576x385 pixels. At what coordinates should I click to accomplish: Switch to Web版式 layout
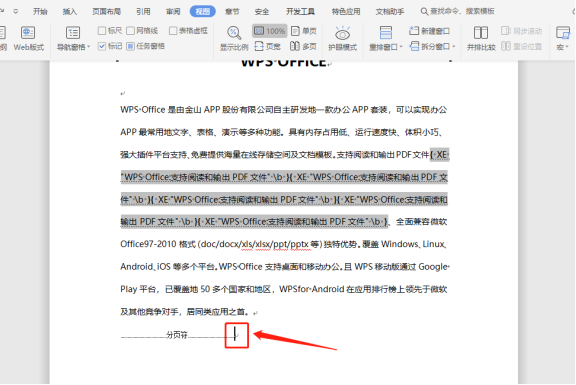[x=29, y=38]
